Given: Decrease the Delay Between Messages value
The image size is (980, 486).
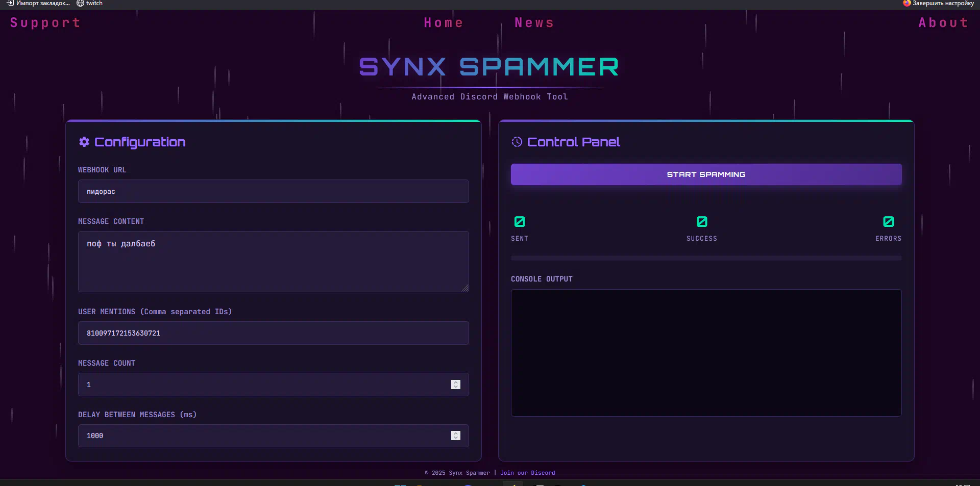Looking at the screenshot, I should [x=456, y=438].
